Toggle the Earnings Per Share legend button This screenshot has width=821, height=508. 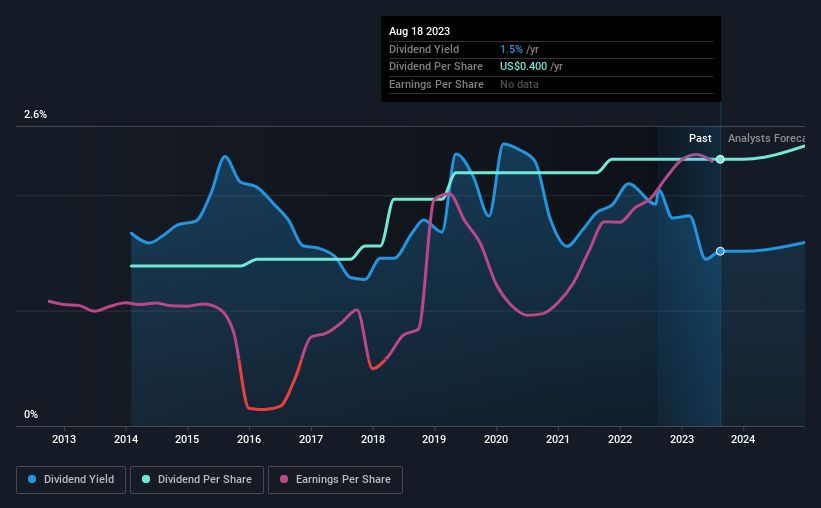pos(335,480)
